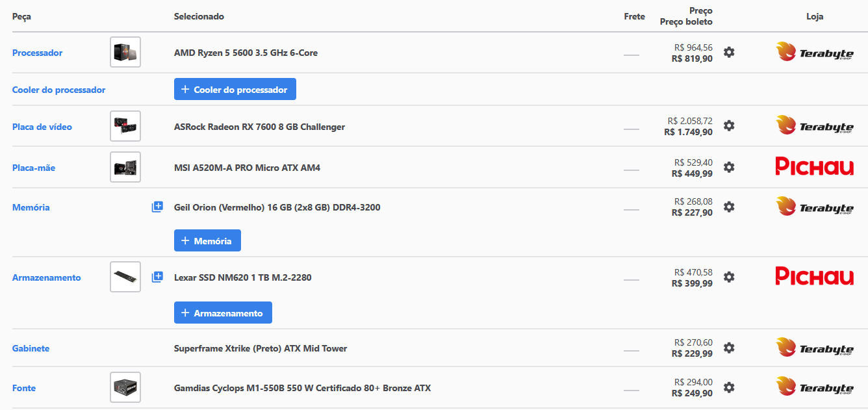868x410 pixels.
Task: Select Geil Orion (Vermelho) 16 GB product name
Action: pyautogui.click(x=277, y=207)
